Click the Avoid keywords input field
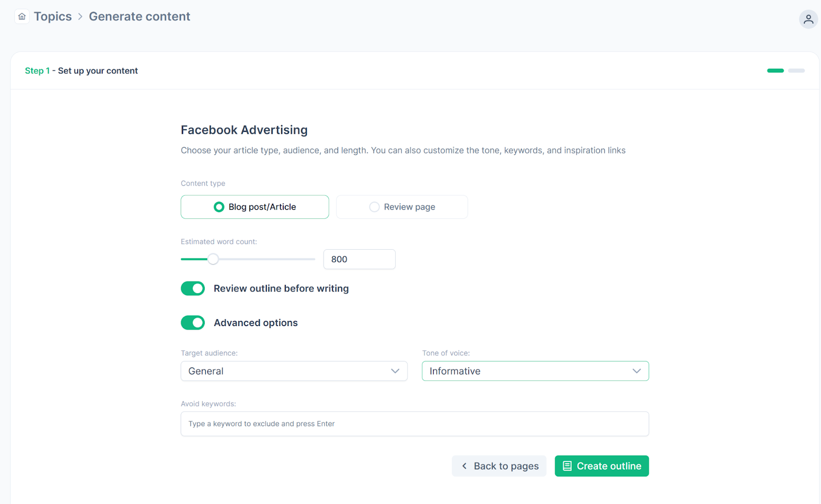This screenshot has width=821, height=504. pyautogui.click(x=415, y=424)
